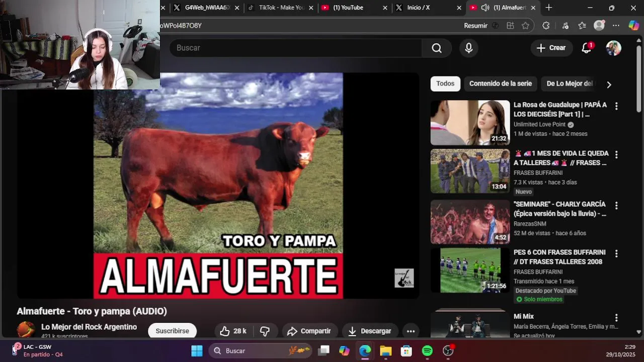Open Lo Mejor del Rock Argentino channel name
644x362 pixels.
(89, 327)
